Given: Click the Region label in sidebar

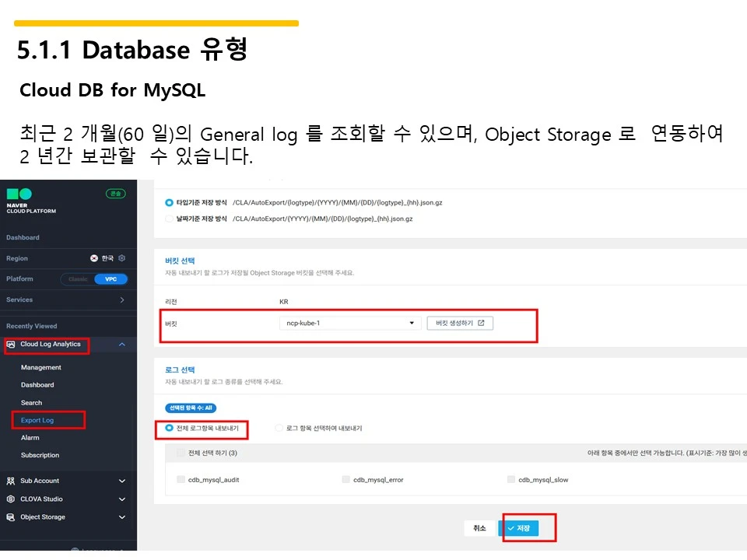Looking at the screenshot, I should [17, 258].
